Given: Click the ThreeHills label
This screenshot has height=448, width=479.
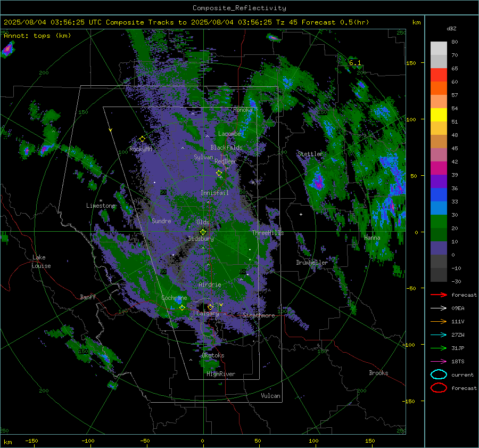Looking at the screenshot, I should click(268, 233).
